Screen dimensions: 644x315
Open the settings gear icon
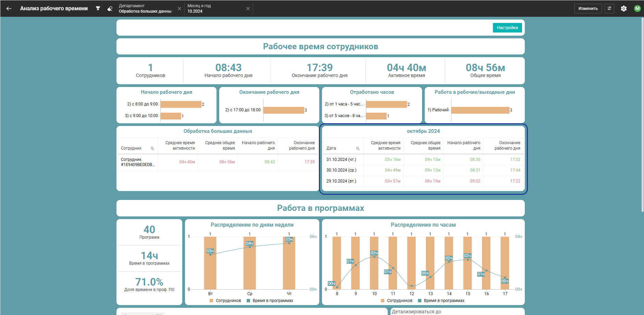[x=624, y=9]
